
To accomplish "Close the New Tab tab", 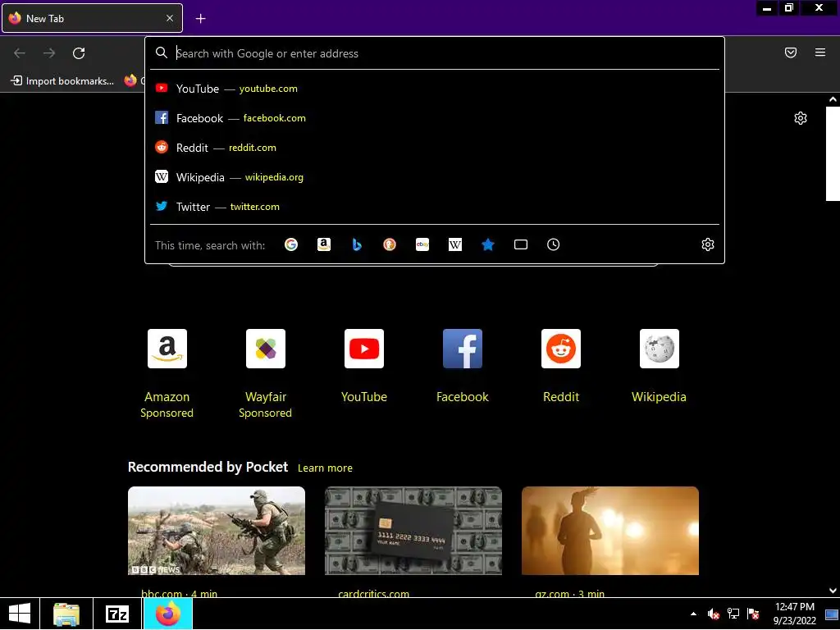I will (x=170, y=18).
